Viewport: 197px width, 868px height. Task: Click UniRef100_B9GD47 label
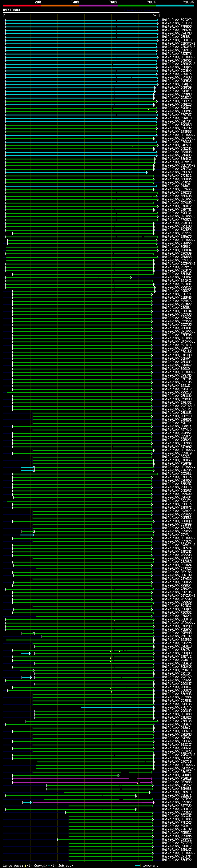[x=176, y=108]
